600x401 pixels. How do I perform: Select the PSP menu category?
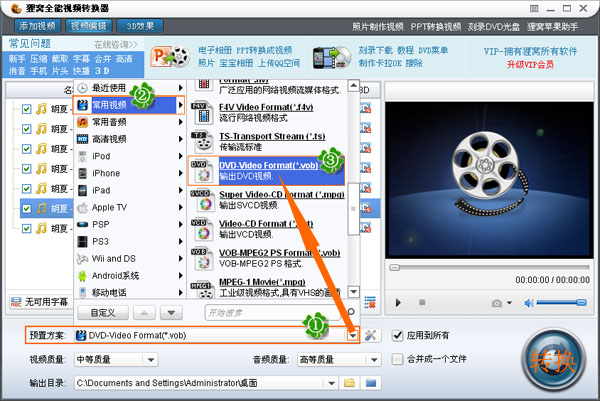(x=129, y=224)
